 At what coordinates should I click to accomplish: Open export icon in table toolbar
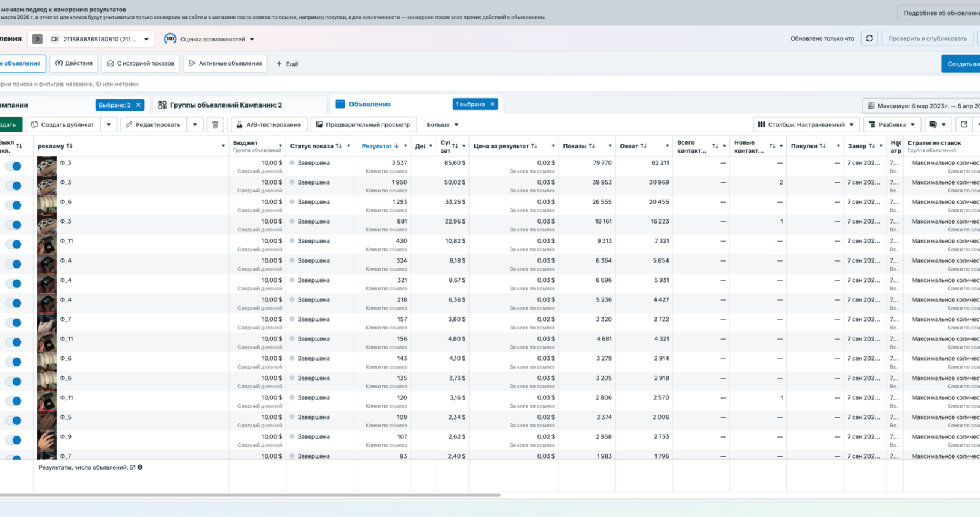(964, 124)
